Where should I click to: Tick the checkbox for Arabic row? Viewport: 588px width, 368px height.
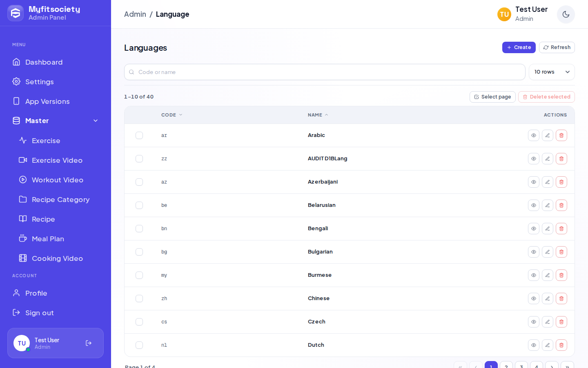click(x=139, y=135)
